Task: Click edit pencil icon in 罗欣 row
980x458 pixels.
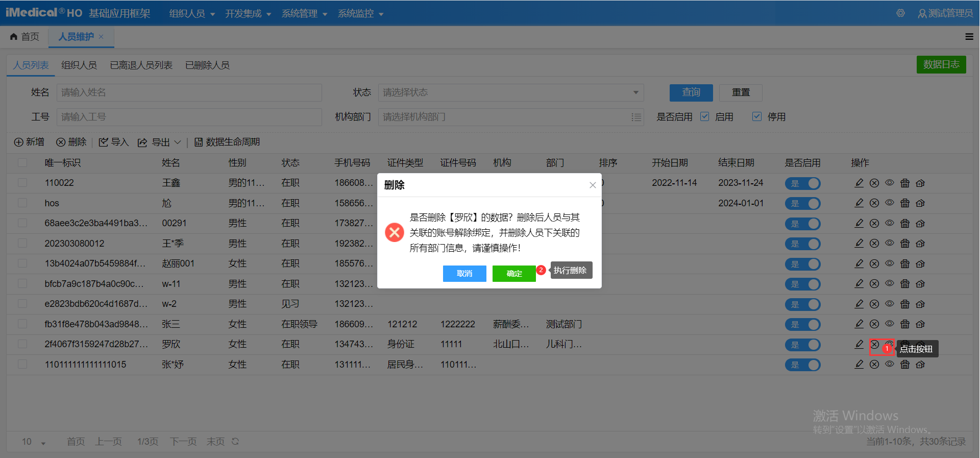Action: pos(859,345)
